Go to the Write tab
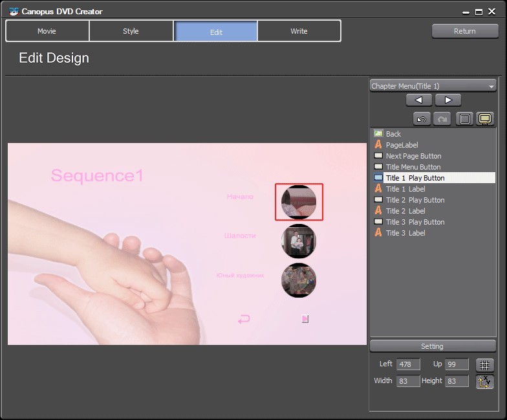The width and height of the screenshot is (507, 420). click(x=299, y=31)
